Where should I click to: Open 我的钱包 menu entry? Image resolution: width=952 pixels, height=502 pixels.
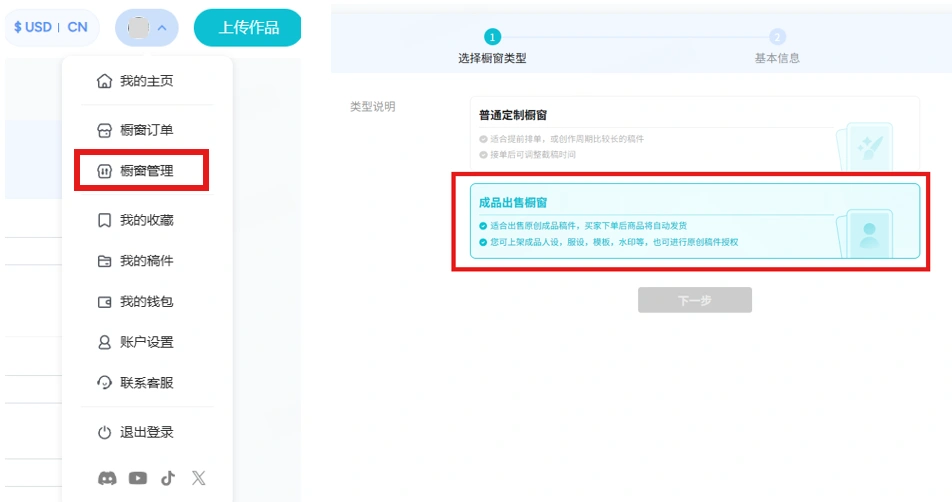[x=147, y=302]
